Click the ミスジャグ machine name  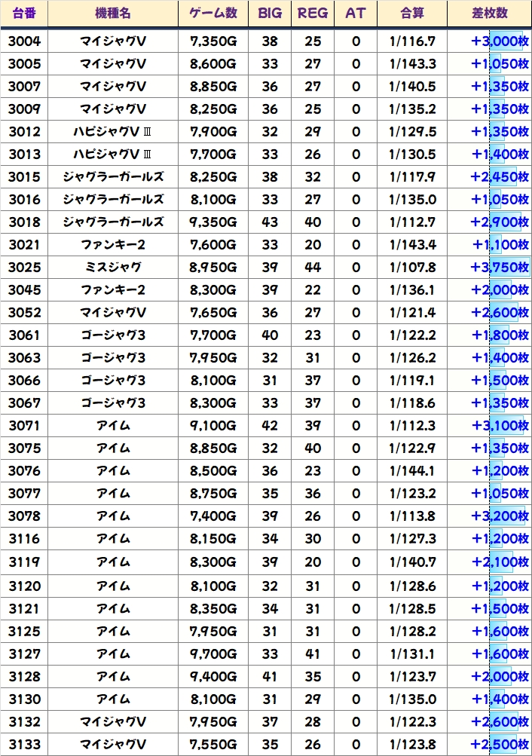[x=113, y=267]
